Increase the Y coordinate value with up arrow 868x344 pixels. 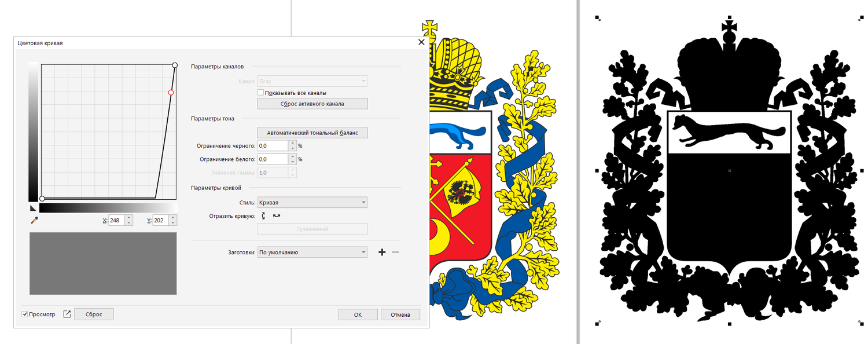(173, 218)
